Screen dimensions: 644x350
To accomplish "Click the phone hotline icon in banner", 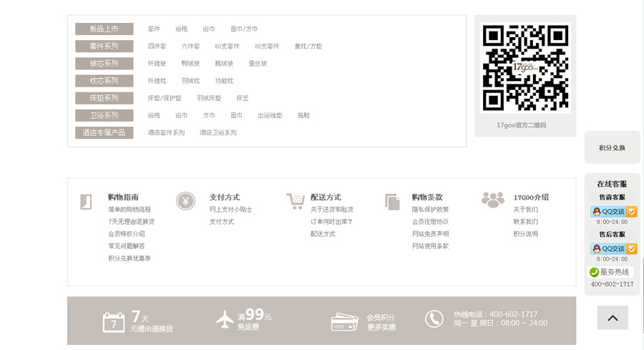I will point(434,319).
